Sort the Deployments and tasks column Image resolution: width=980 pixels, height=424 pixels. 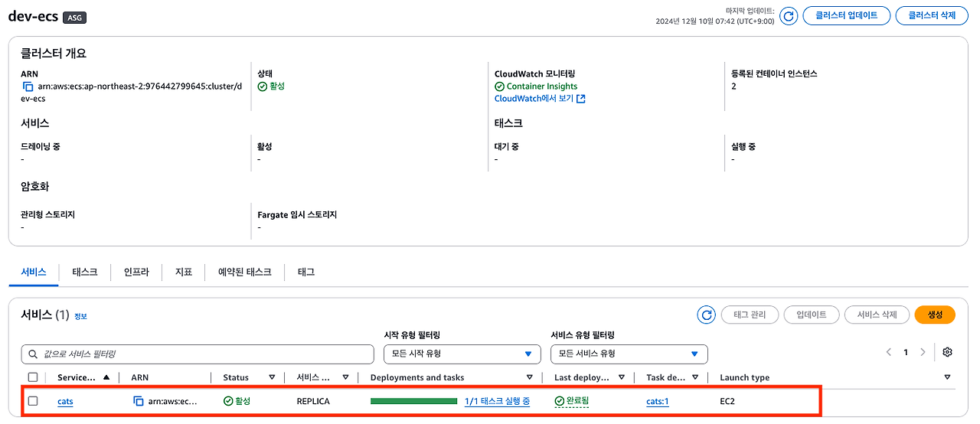[530, 377]
